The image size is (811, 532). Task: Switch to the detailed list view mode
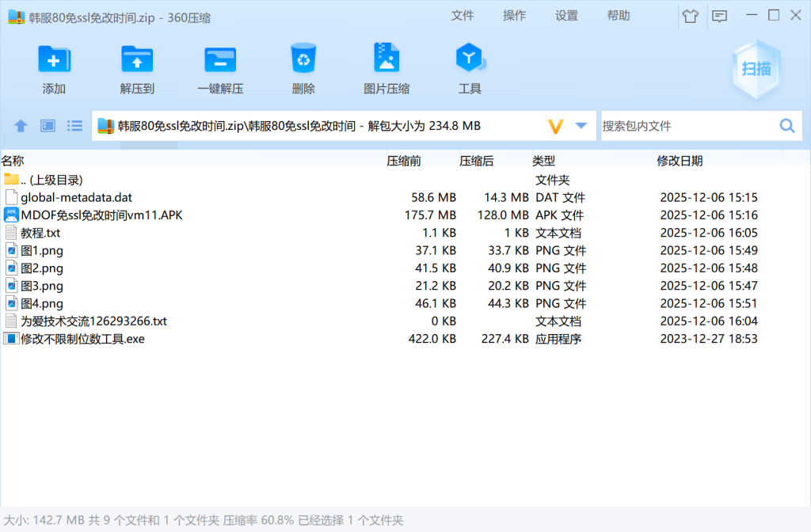[x=75, y=126]
